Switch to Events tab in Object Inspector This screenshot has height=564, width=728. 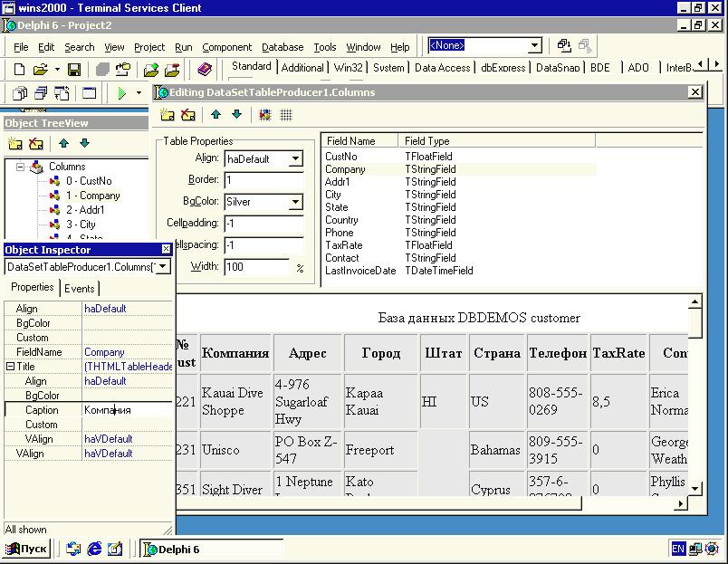pos(80,288)
